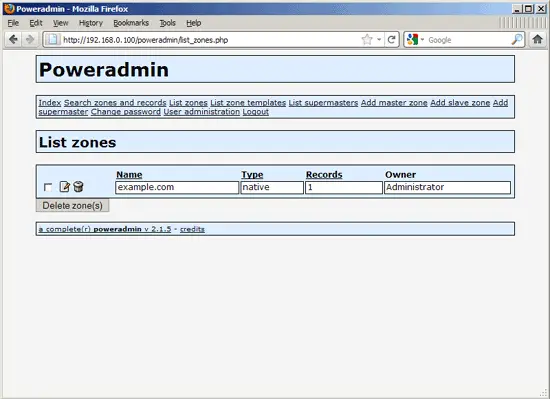
Task: Open the History menu
Action: [91, 23]
